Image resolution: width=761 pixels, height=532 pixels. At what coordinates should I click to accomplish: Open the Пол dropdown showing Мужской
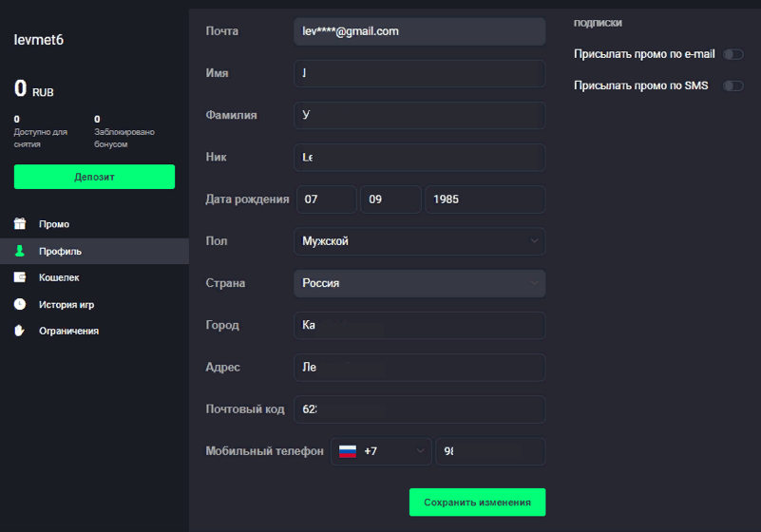click(419, 241)
